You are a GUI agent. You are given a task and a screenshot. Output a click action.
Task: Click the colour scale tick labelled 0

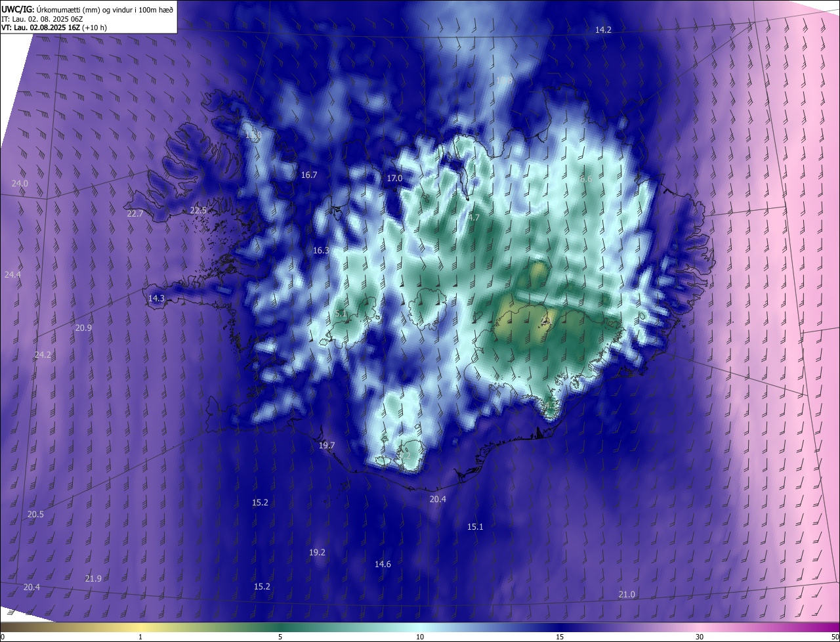tap(2, 637)
